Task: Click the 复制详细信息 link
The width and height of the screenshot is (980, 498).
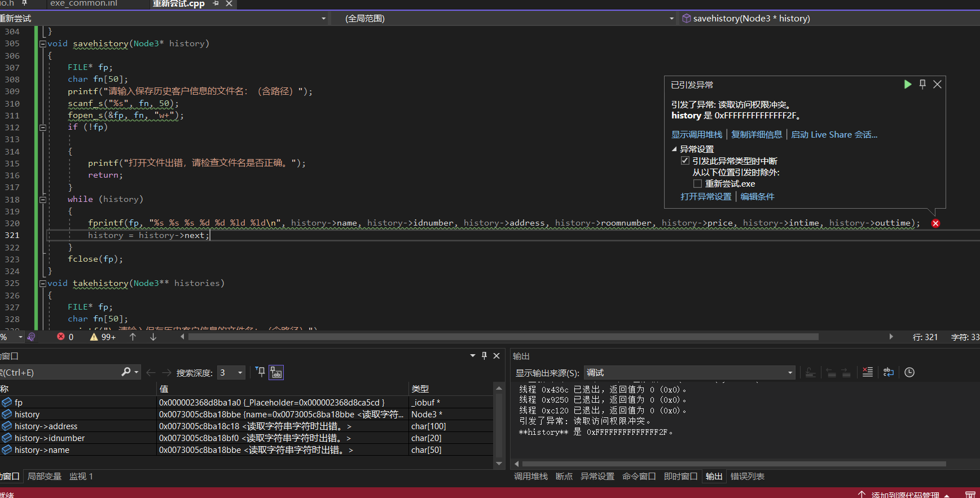Action: pyautogui.click(x=757, y=135)
